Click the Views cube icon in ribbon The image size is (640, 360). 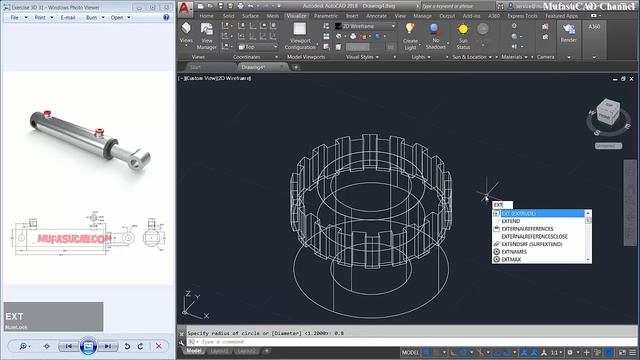click(186, 28)
